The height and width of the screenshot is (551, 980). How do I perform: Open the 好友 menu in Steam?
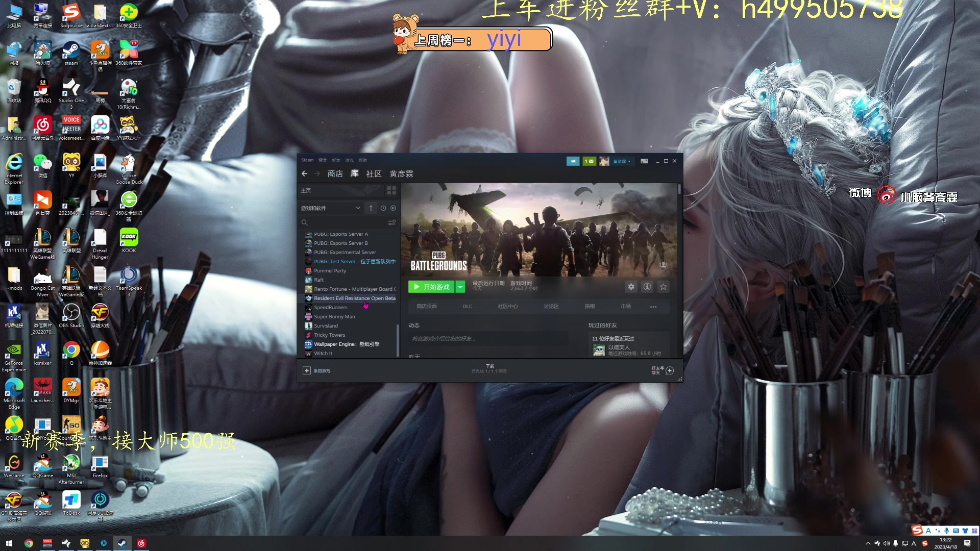[336, 160]
